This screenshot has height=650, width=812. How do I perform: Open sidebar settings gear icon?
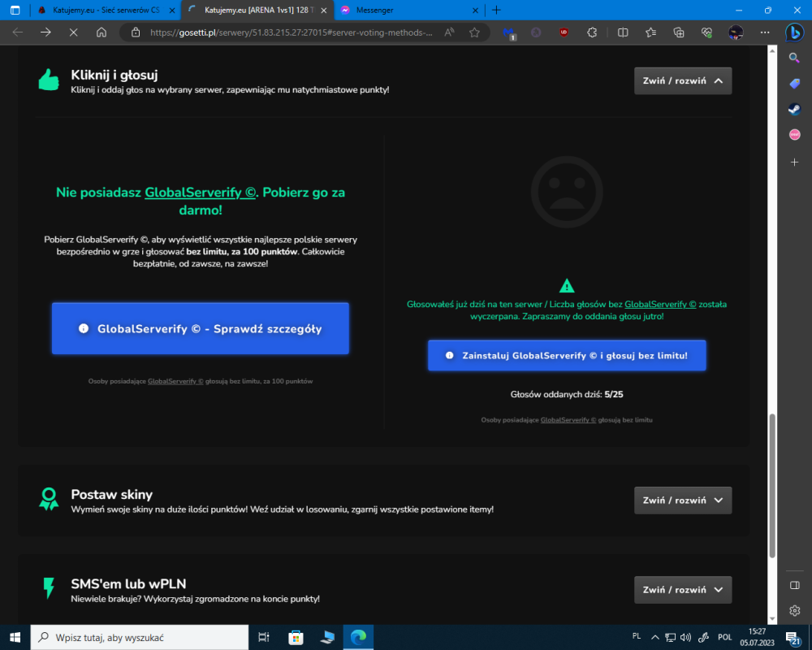794,611
